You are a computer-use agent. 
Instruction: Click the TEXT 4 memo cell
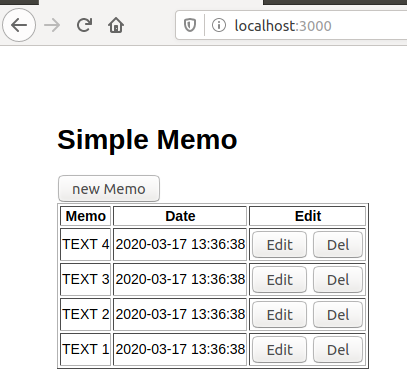click(86, 244)
